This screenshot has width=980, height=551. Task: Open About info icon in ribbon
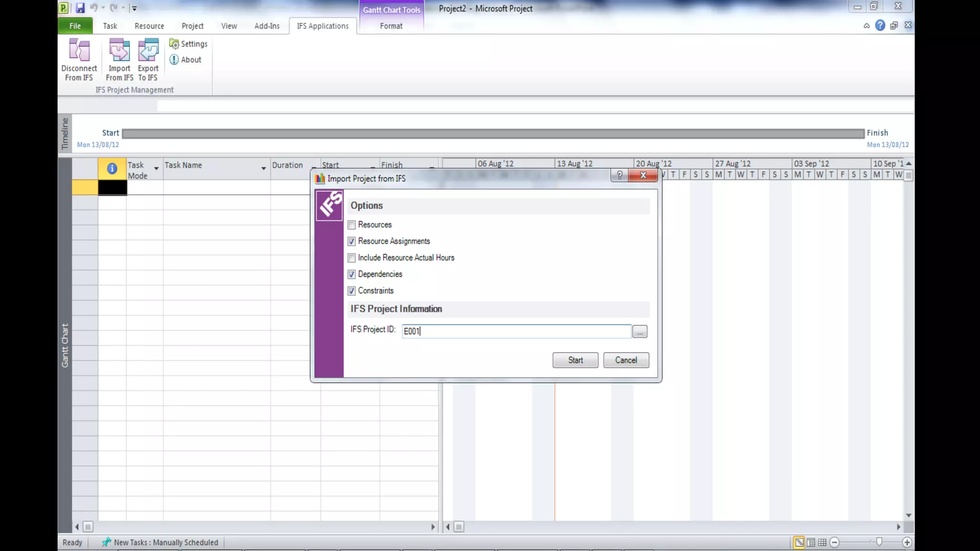click(186, 60)
